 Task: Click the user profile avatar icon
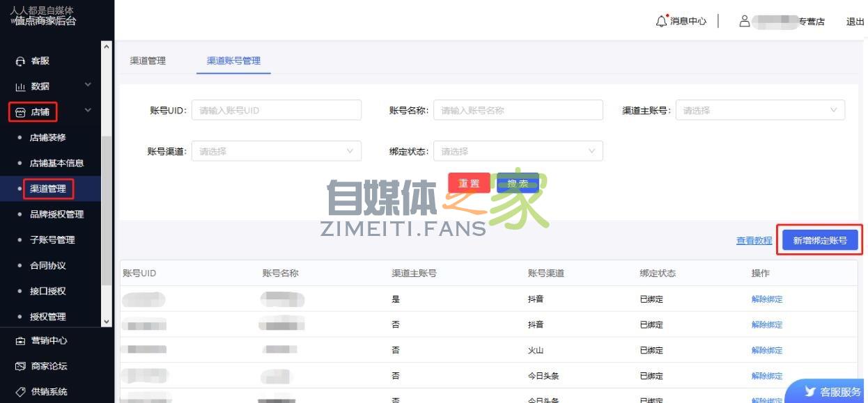(x=744, y=21)
